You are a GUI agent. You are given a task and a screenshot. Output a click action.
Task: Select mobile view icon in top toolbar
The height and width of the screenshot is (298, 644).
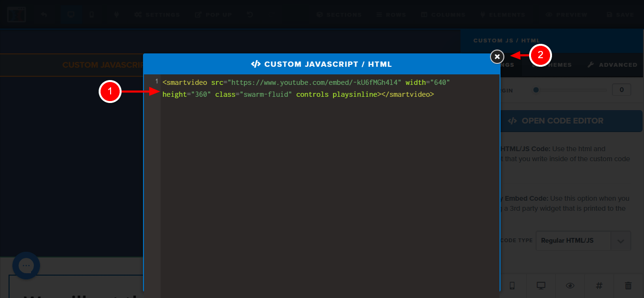[92, 15]
